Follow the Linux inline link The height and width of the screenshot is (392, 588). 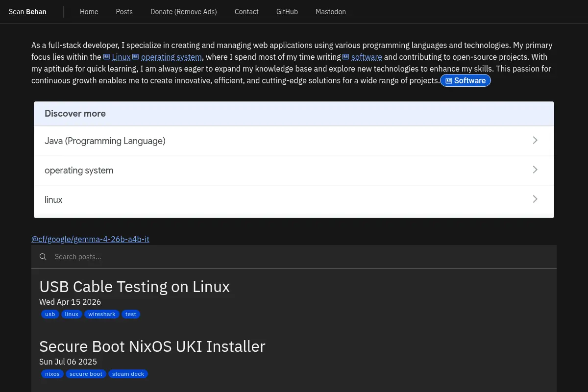click(x=121, y=57)
